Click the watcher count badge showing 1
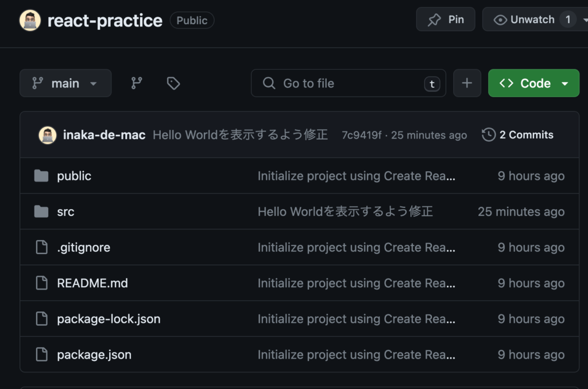Viewport: 588px width, 389px height. coord(568,20)
